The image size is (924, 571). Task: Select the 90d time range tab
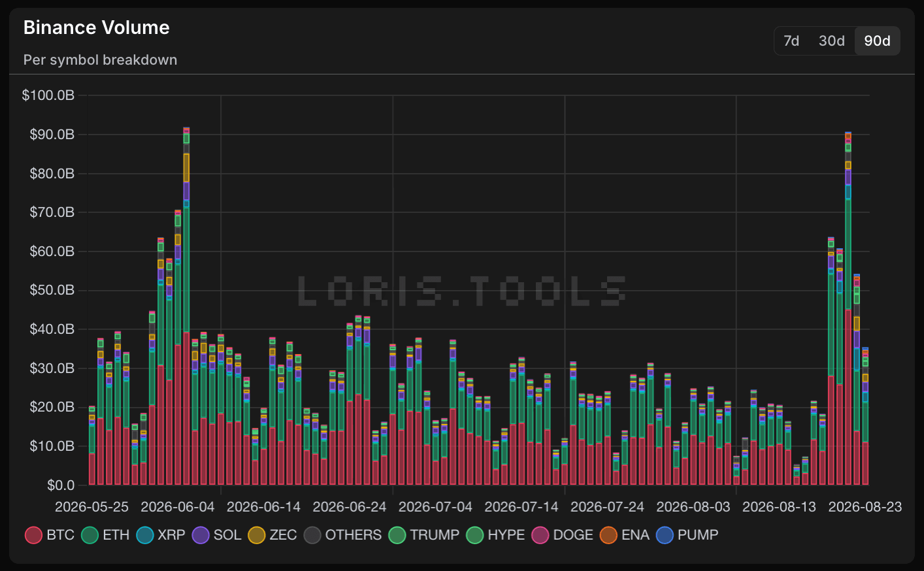tap(877, 41)
